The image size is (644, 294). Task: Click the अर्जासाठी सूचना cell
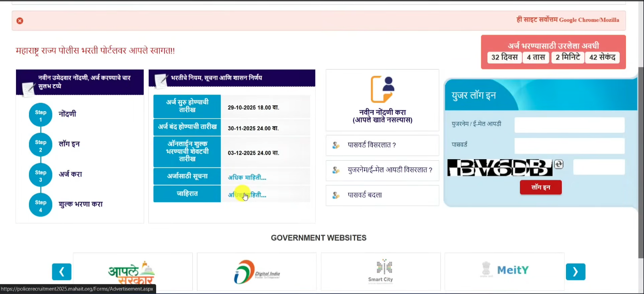click(187, 176)
